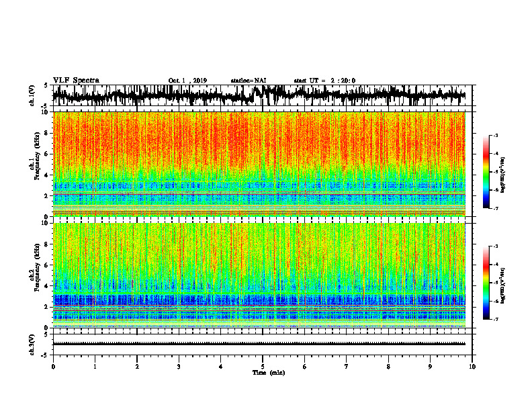The width and height of the screenshot is (532, 411).
Task: Click time axis tick label "6"
Action: click(x=305, y=367)
